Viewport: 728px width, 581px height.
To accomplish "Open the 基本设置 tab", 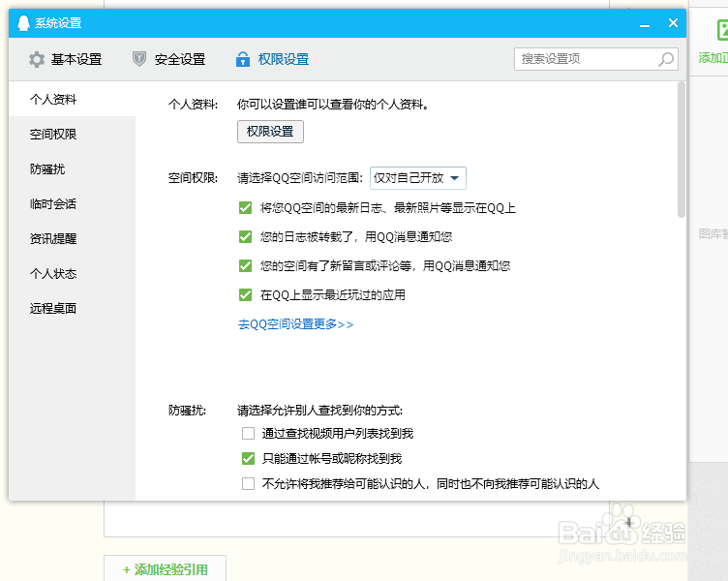I will pyautogui.click(x=66, y=59).
